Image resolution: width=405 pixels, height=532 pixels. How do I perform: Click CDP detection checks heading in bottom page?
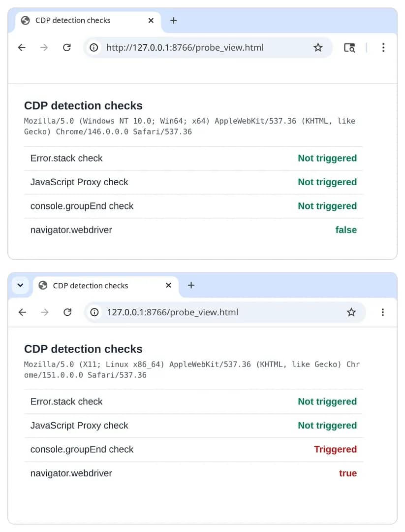[83, 349]
